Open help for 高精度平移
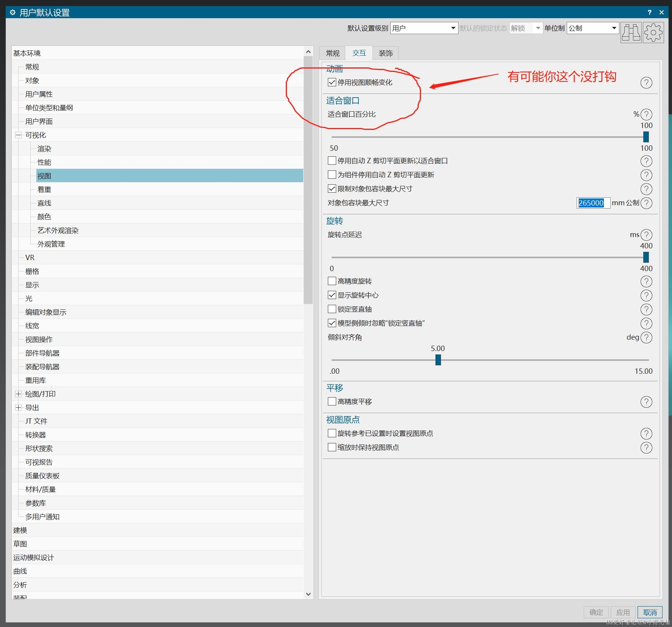Image resolution: width=672 pixels, height=627 pixels. pyautogui.click(x=646, y=402)
